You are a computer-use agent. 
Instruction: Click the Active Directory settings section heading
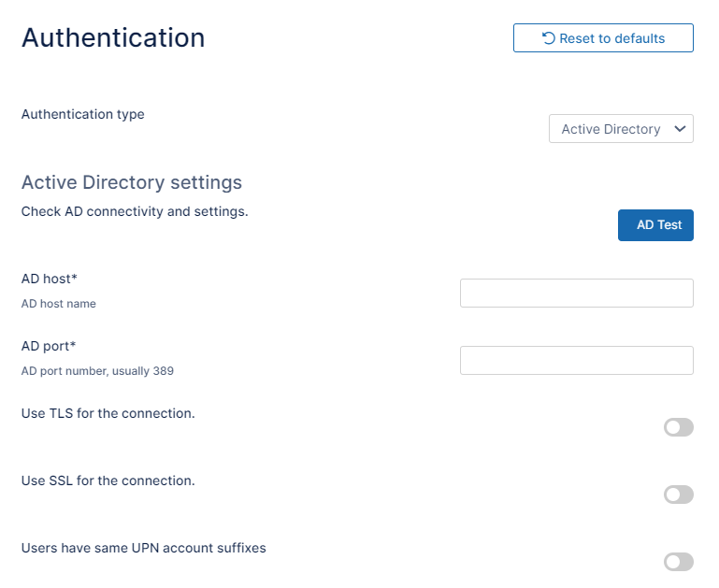click(132, 181)
